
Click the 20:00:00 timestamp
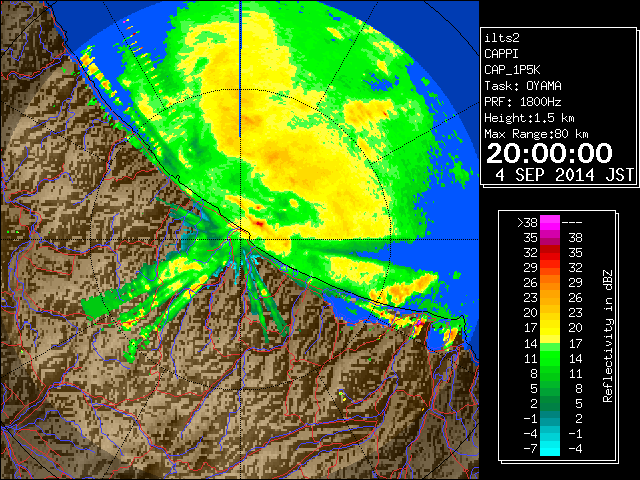(549, 153)
